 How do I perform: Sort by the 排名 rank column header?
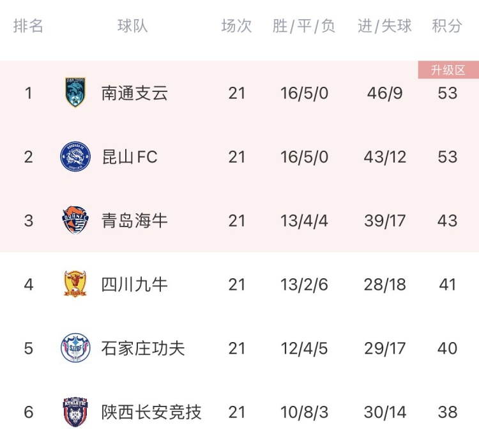click(x=28, y=26)
